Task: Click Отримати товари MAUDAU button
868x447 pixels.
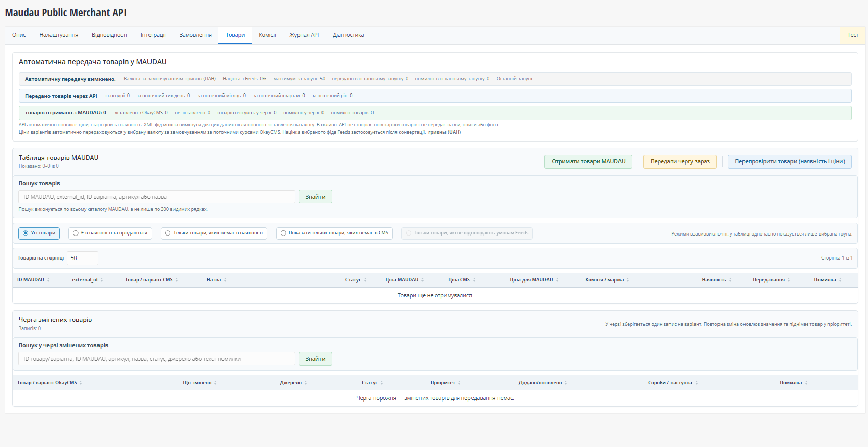Action: [x=588, y=161]
